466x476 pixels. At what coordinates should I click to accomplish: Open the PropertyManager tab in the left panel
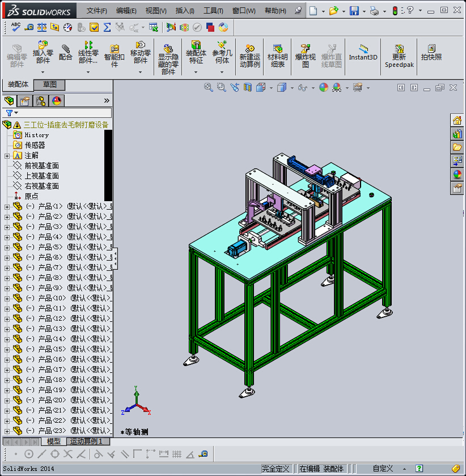pos(24,101)
